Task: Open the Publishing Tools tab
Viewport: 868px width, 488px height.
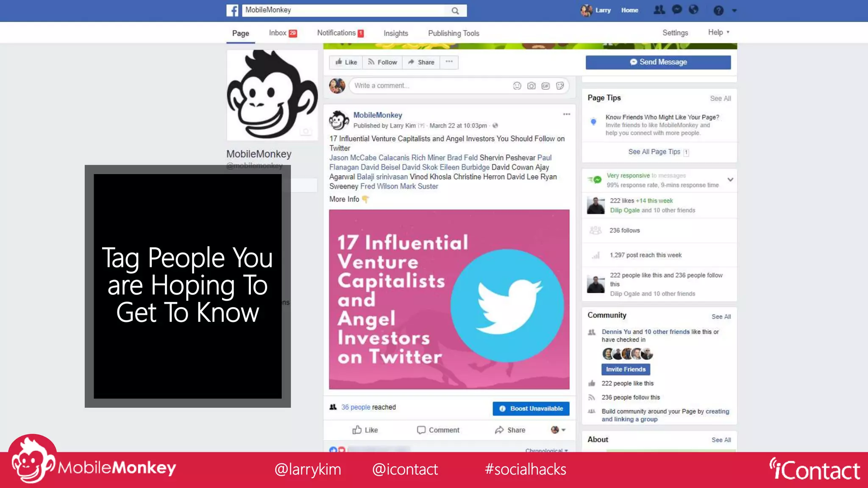Action: [x=453, y=33]
